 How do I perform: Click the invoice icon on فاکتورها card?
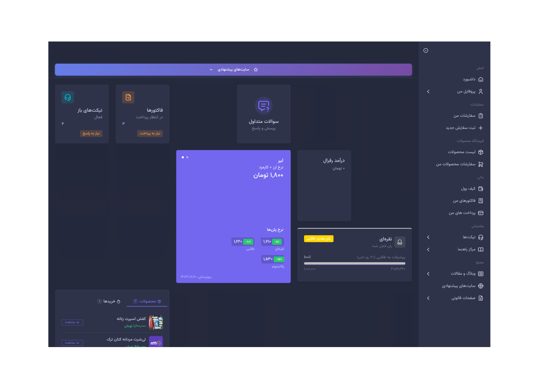point(128,97)
